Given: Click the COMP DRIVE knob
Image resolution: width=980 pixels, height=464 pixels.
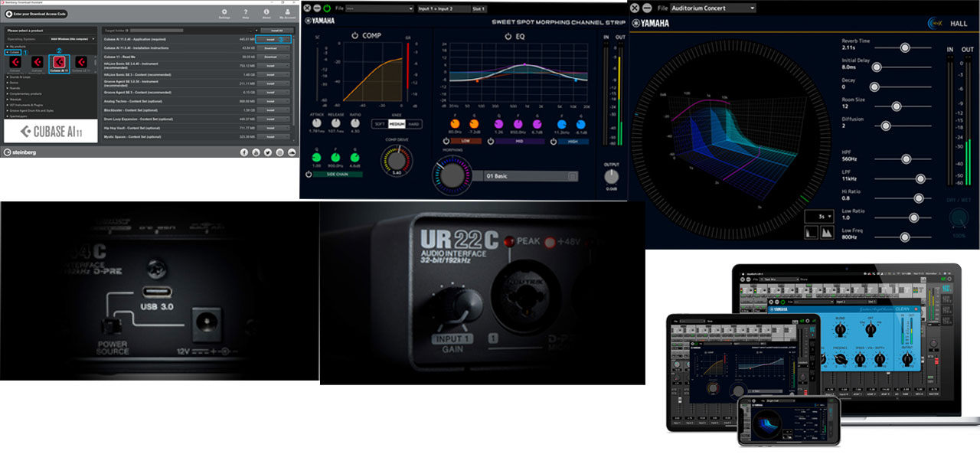Looking at the screenshot, I should (396, 162).
